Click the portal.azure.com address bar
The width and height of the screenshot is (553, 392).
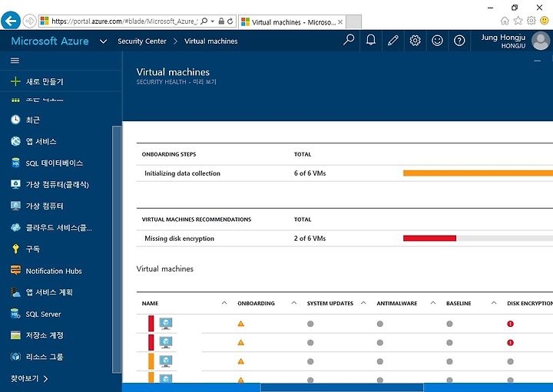pos(124,21)
